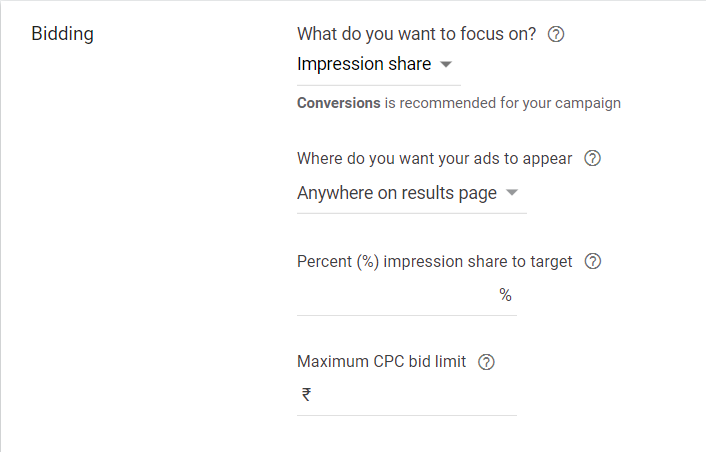This screenshot has height=452, width=706.
Task: Click arrow beside Anywhere on results page
Action: pyautogui.click(x=512, y=193)
